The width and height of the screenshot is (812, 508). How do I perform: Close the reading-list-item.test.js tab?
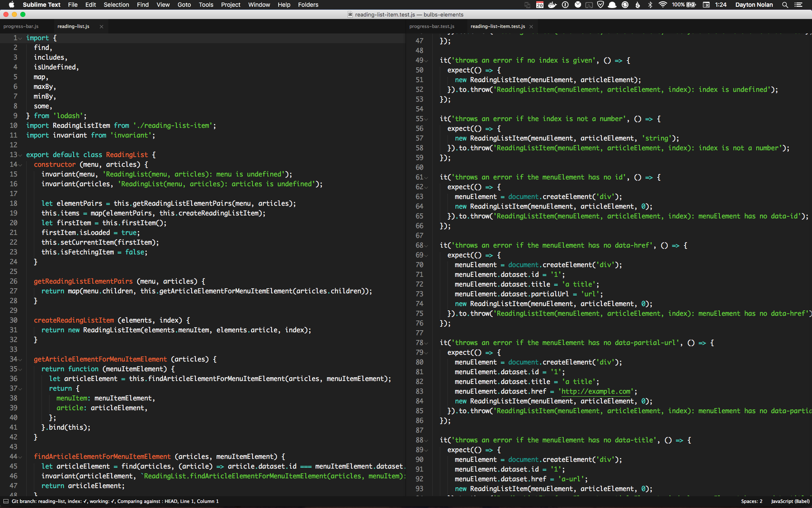pyautogui.click(x=531, y=26)
